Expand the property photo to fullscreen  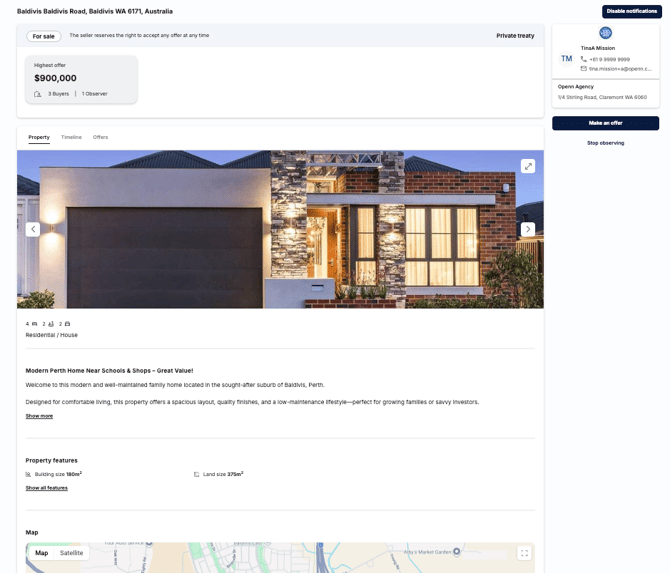[527, 166]
